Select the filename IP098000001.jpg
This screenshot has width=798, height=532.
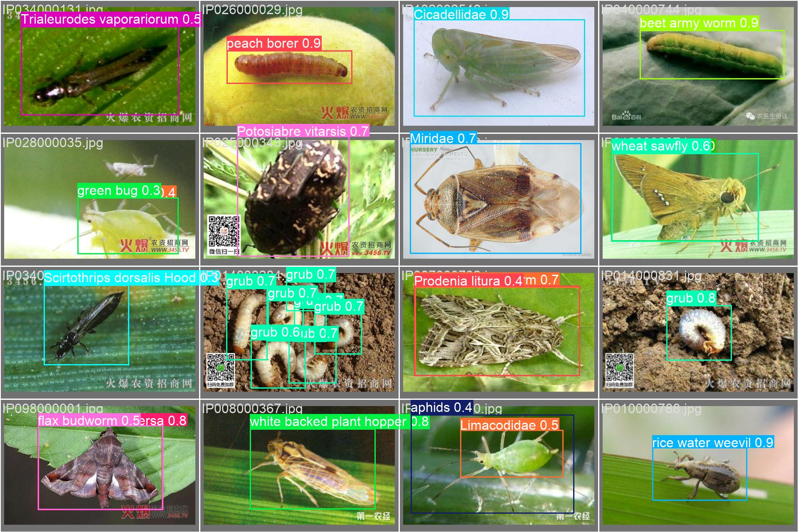click(53, 408)
